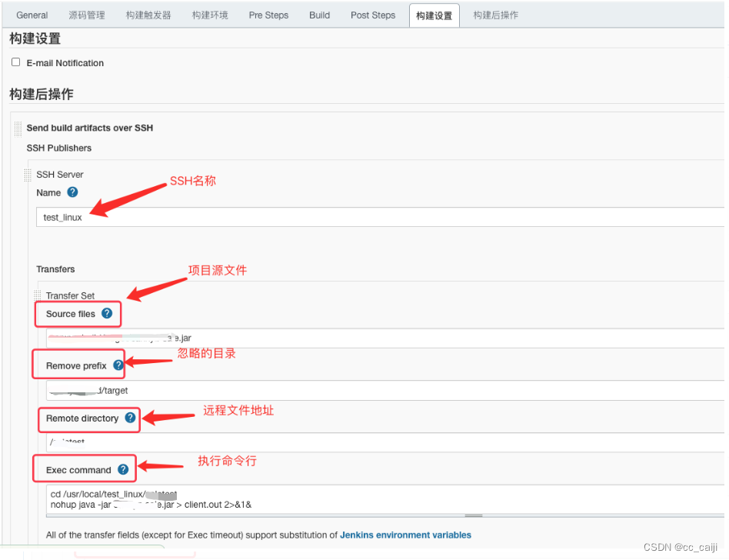The width and height of the screenshot is (729, 560).
Task: Click the Source files input field
Action: pos(385,338)
